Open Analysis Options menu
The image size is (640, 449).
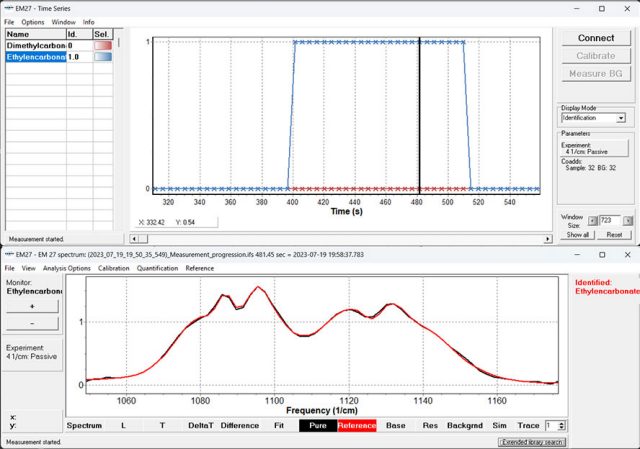click(67, 268)
